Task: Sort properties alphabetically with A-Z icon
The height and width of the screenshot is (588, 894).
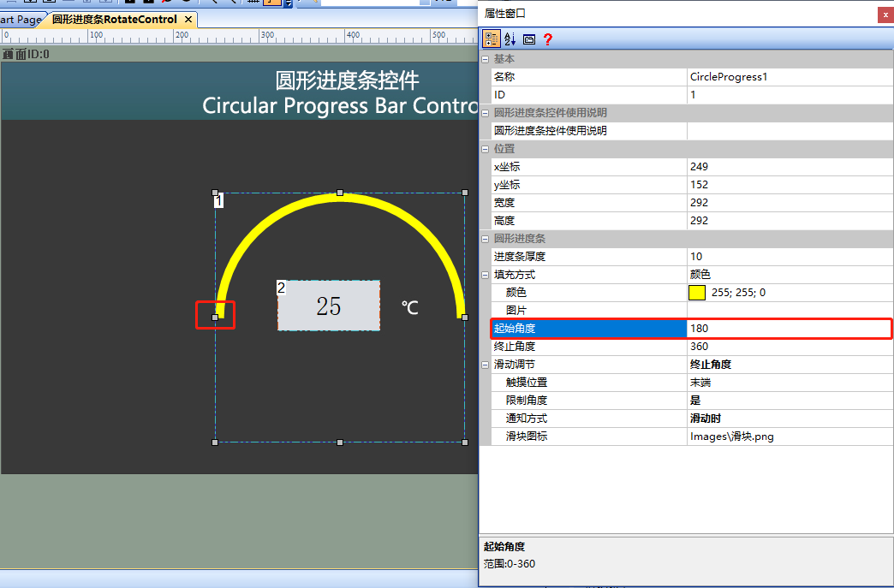Action: (x=510, y=39)
